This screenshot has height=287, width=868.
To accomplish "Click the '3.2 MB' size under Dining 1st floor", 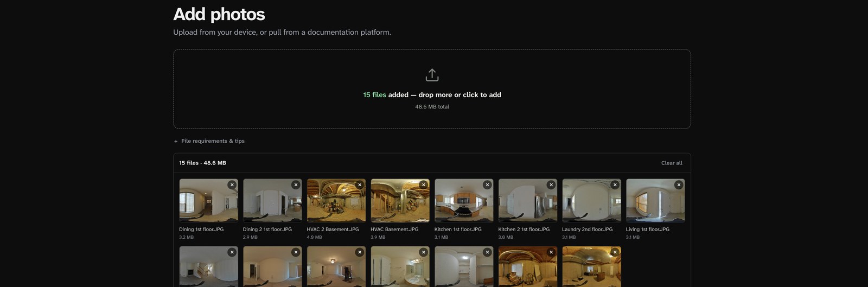I will [187, 238].
